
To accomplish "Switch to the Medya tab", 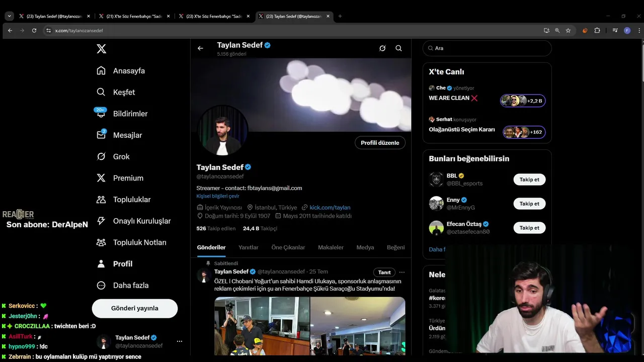I will click(x=365, y=247).
